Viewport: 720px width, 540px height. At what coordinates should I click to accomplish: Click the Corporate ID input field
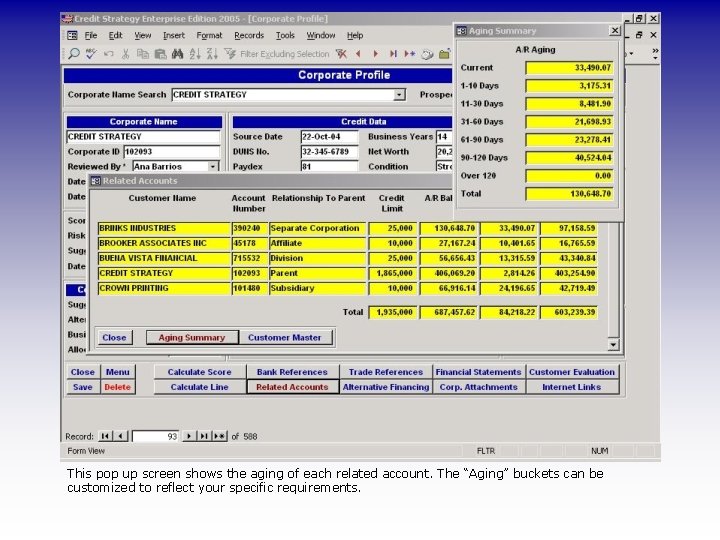[x=172, y=152]
